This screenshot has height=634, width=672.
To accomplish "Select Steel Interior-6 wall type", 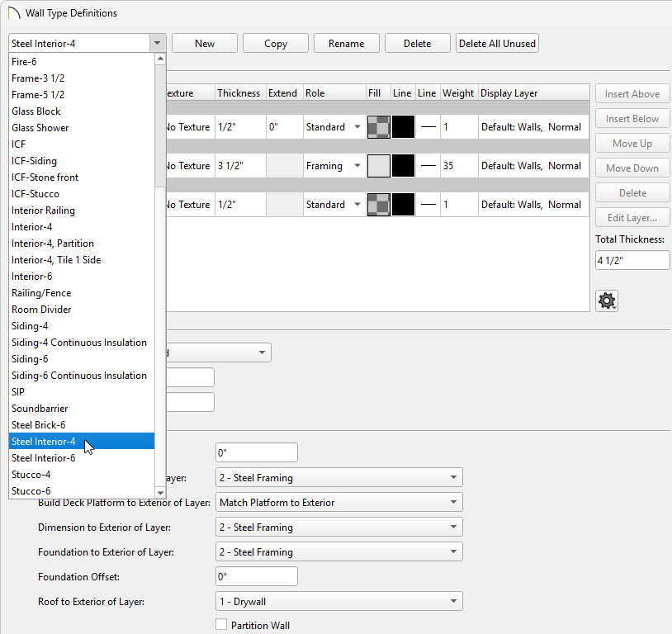I will (82, 458).
